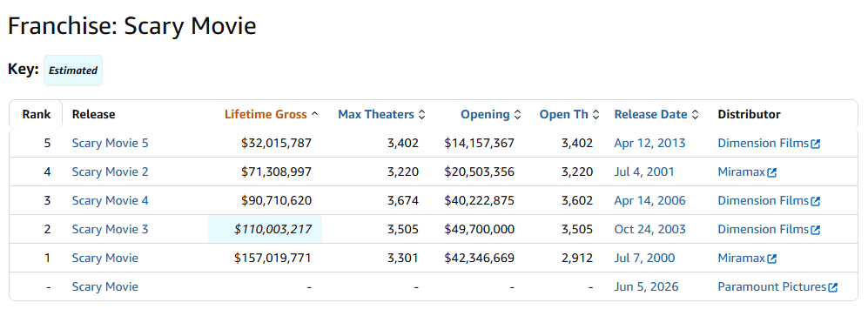Open the Oct 24, 2003 release date link
This screenshot has height=316, width=868.
[x=649, y=229]
